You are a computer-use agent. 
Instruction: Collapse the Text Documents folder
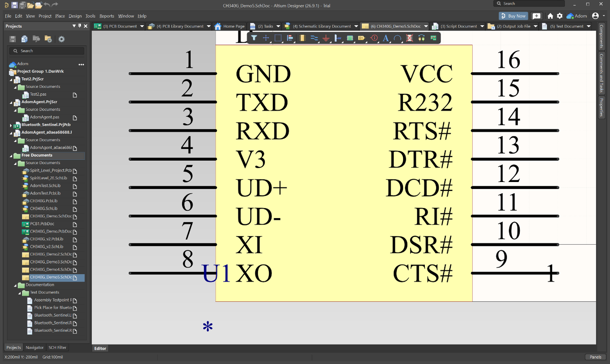click(x=20, y=293)
